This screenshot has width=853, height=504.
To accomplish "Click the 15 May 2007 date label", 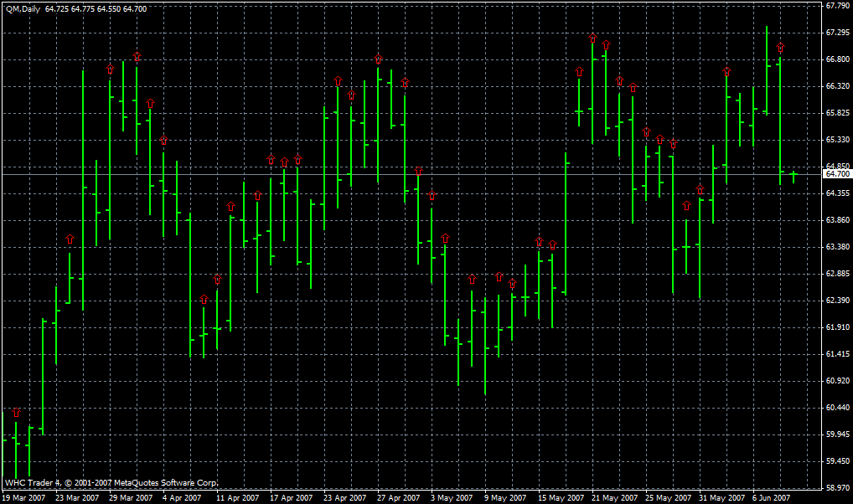I will pyautogui.click(x=561, y=497).
